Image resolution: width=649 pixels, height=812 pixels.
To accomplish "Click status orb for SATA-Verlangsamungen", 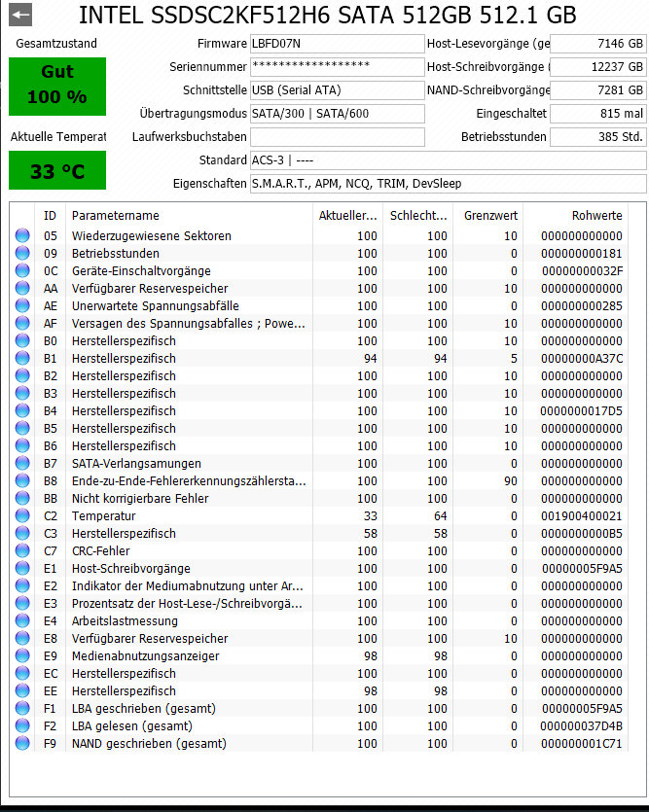I will (22, 464).
